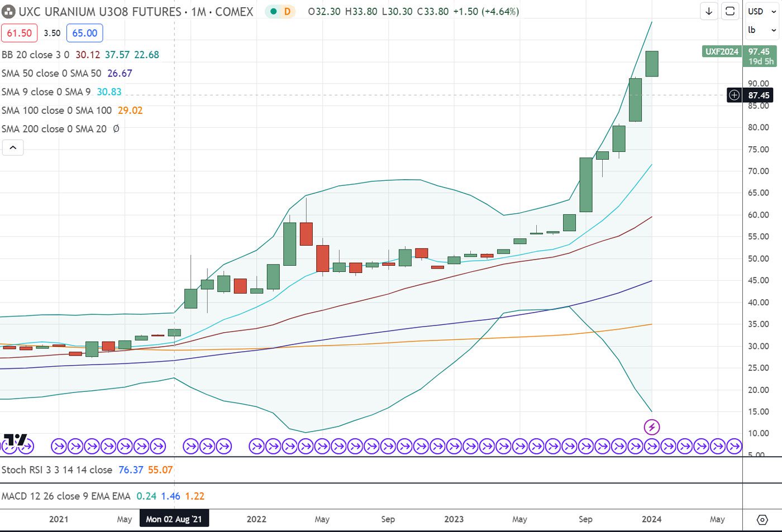Select the SMA 9 close indicator legend
The width and height of the screenshot is (782, 532).
pyautogui.click(x=46, y=92)
